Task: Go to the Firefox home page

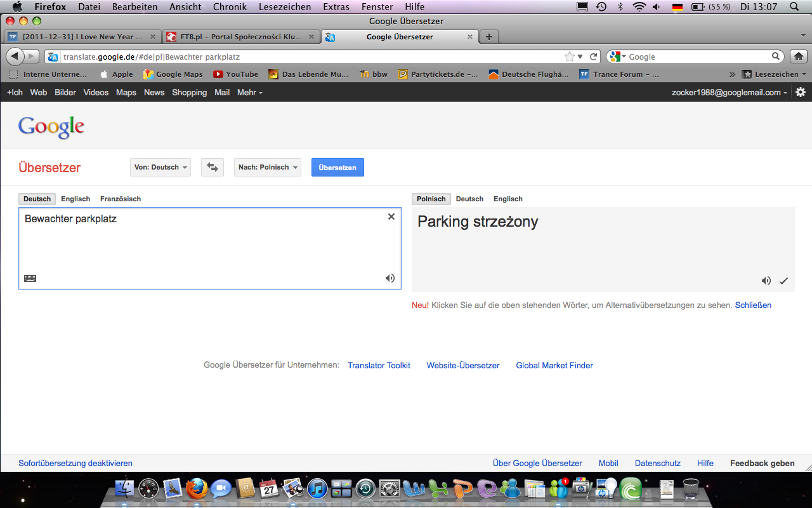Action: click(x=799, y=57)
